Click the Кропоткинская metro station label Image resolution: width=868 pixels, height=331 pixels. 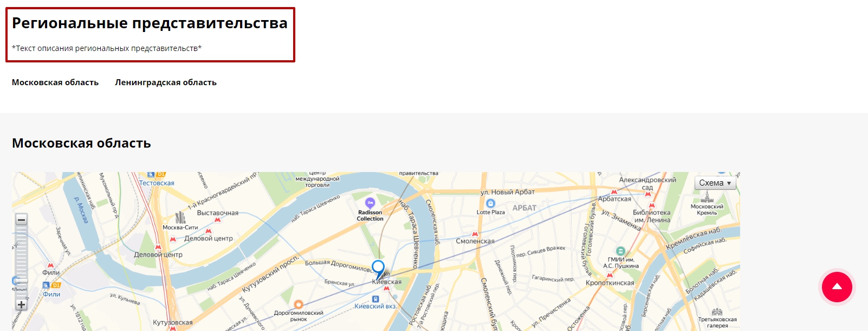tap(610, 283)
